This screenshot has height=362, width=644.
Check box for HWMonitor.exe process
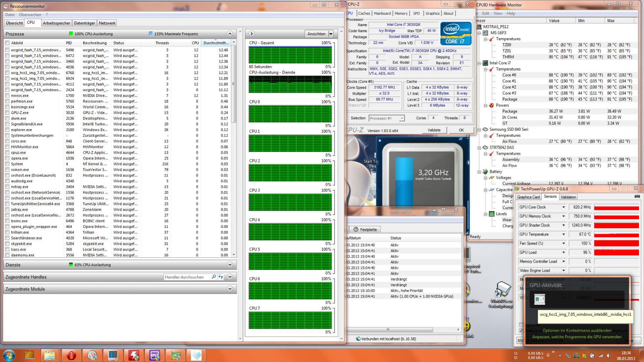pos(7,147)
